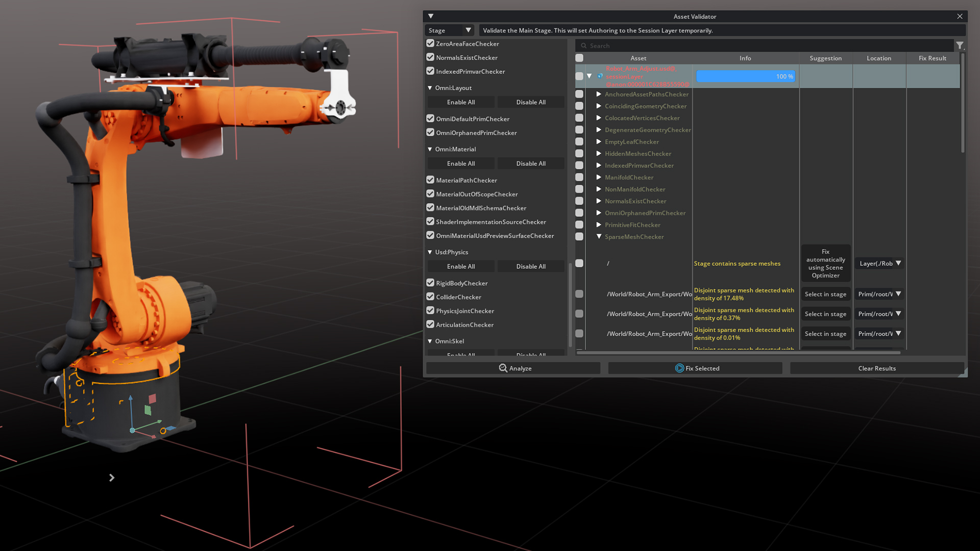This screenshot has height=551, width=980.
Task: Click Enable All under Usd:Physics
Action: point(461,266)
